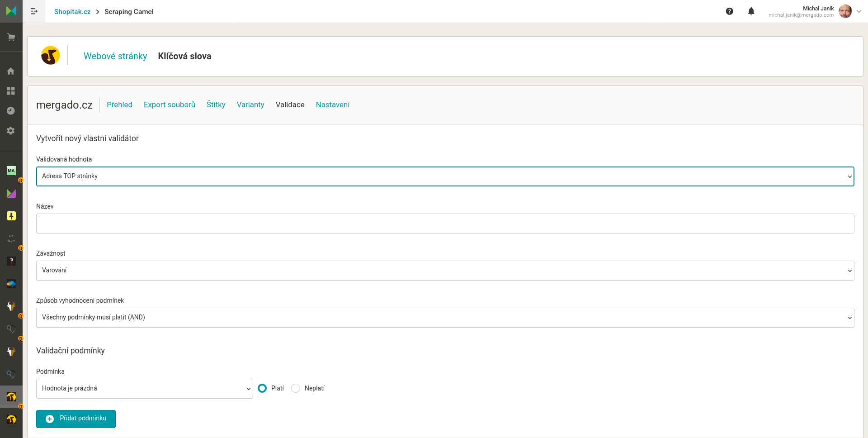
Task: Select the Neplatí radio button
Action: pos(296,388)
